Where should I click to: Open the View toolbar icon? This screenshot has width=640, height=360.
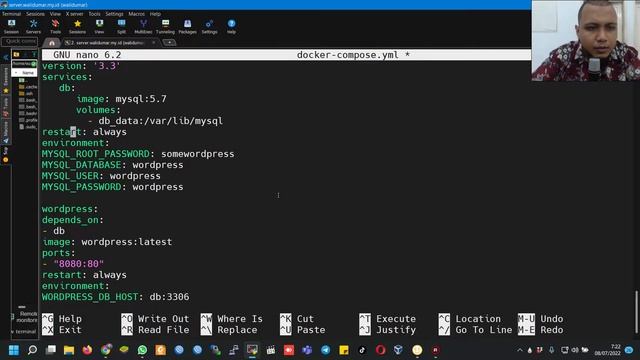click(x=99, y=27)
